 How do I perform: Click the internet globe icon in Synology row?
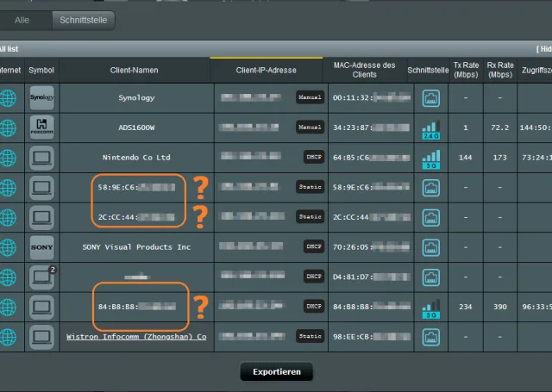(8, 98)
